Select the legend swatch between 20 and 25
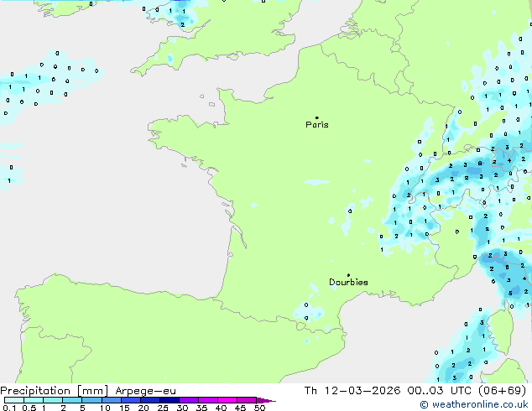Image resolution: width=532 pixels, height=411 pixels. click(150, 400)
